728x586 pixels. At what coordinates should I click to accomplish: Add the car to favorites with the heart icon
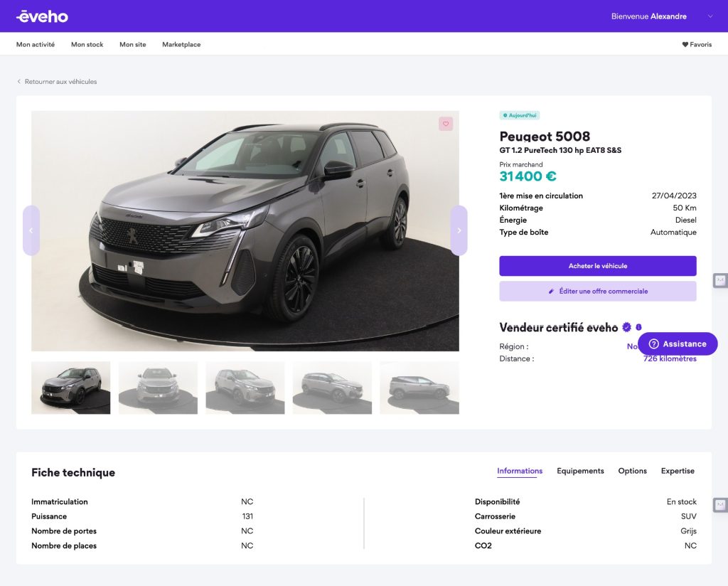(446, 124)
